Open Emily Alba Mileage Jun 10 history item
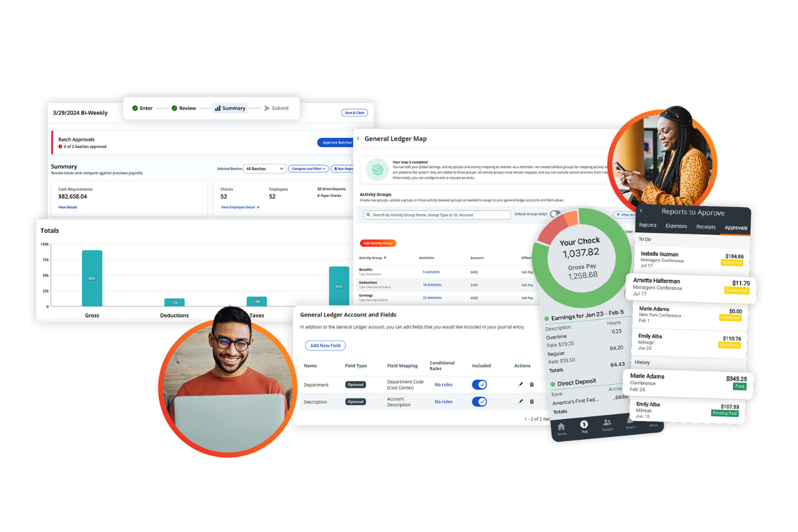The width and height of the screenshot is (798, 532). tap(687, 410)
